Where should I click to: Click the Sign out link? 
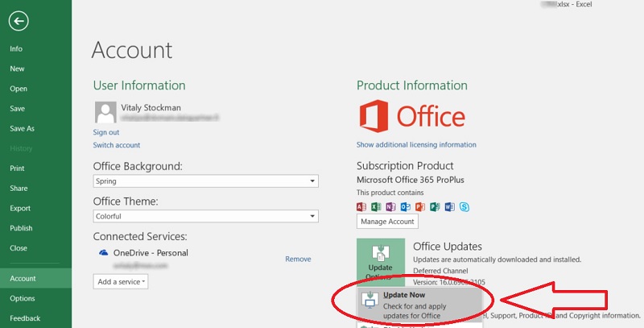coord(105,132)
